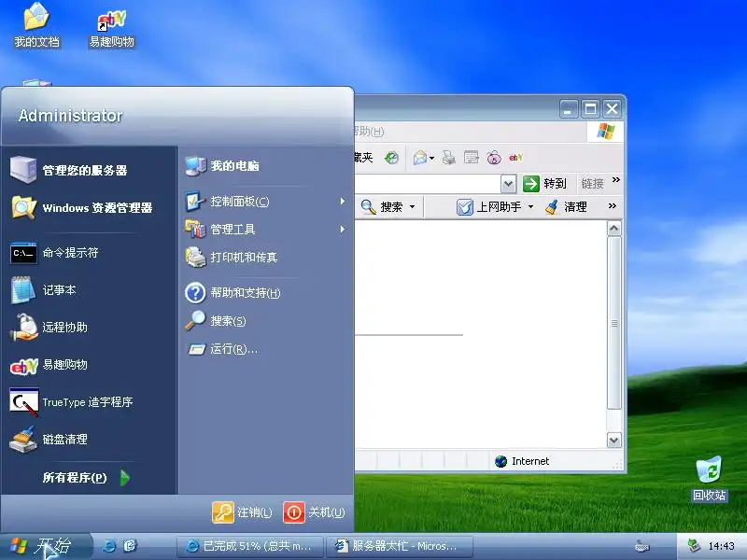Click the 14:43 clock in the tray
The image size is (747, 560).
(x=721, y=546)
